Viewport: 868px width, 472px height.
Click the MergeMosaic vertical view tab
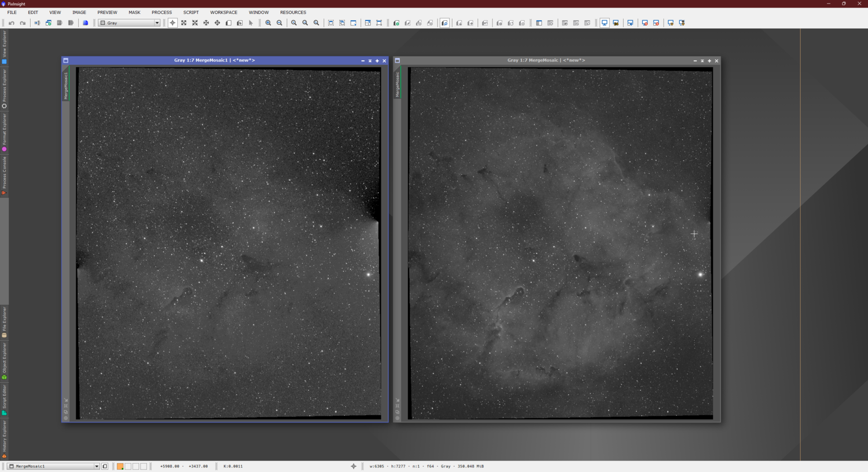[398, 85]
